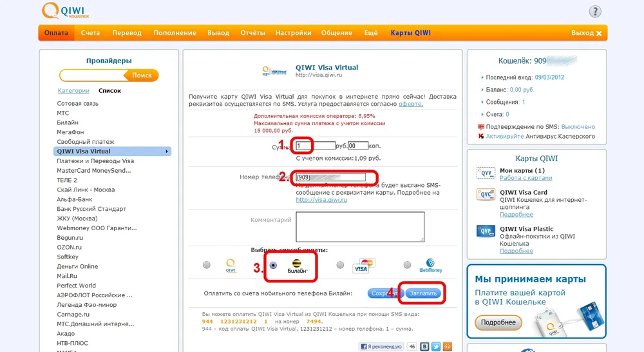Image resolution: width=644 pixels, height=352 pixels.
Task: Click Подробнее under QIWI Visa Card
Action: point(516,215)
